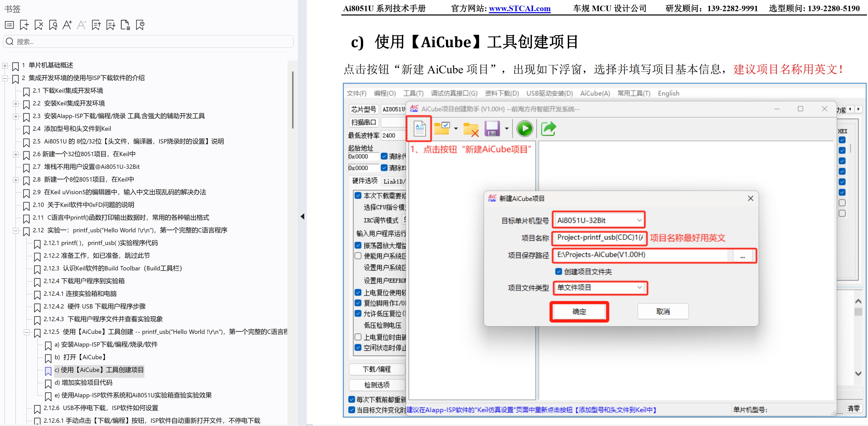Viewport: 868px width, 426px height.
Task: Open the 调试仿真接口(G) menu
Action: pos(454,94)
